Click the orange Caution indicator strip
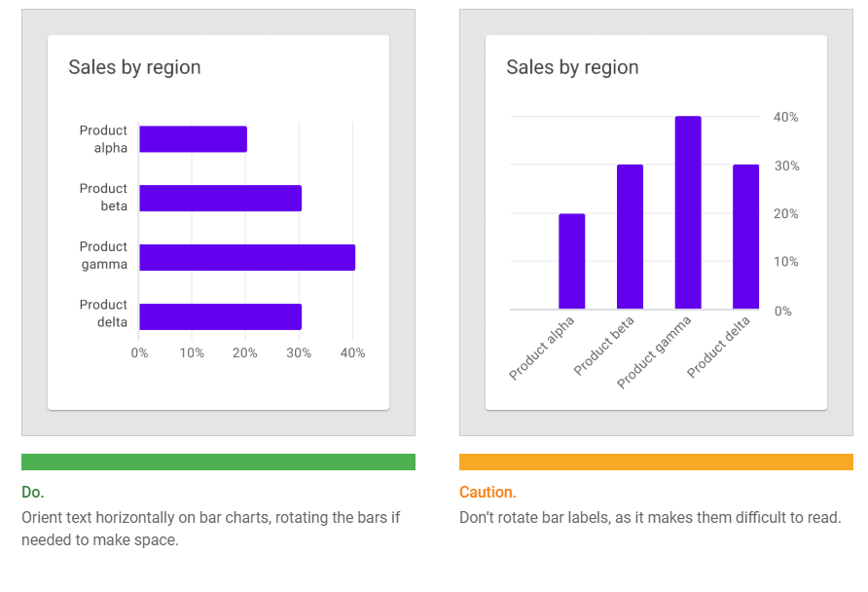868x592 pixels. [x=656, y=462]
